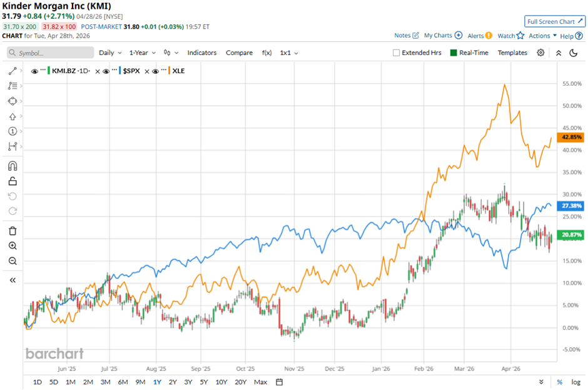Toggle the Real-Time checkbox
The height and width of the screenshot is (390, 588).
pos(454,53)
